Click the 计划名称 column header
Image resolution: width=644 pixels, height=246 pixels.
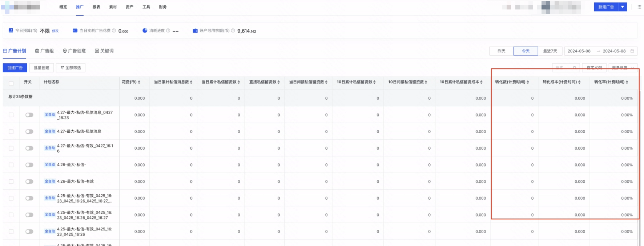click(x=52, y=82)
